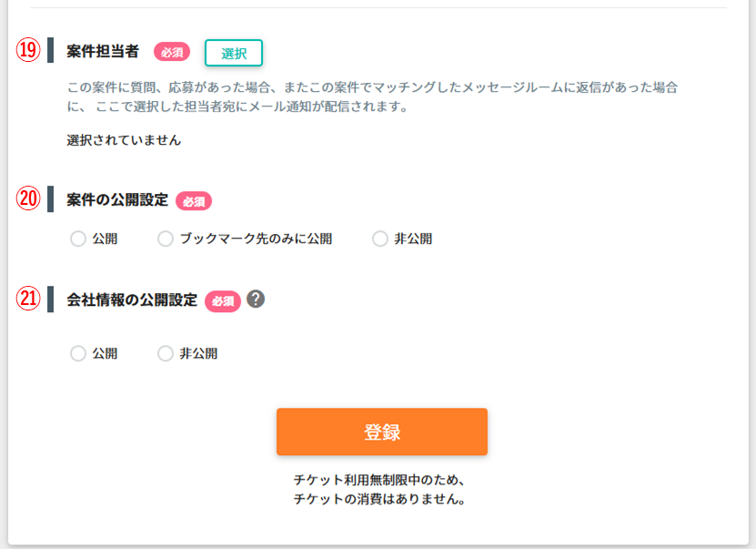Click 必須 badge beside 案件の公開設定
This screenshot has height=549, width=756.
194,200
